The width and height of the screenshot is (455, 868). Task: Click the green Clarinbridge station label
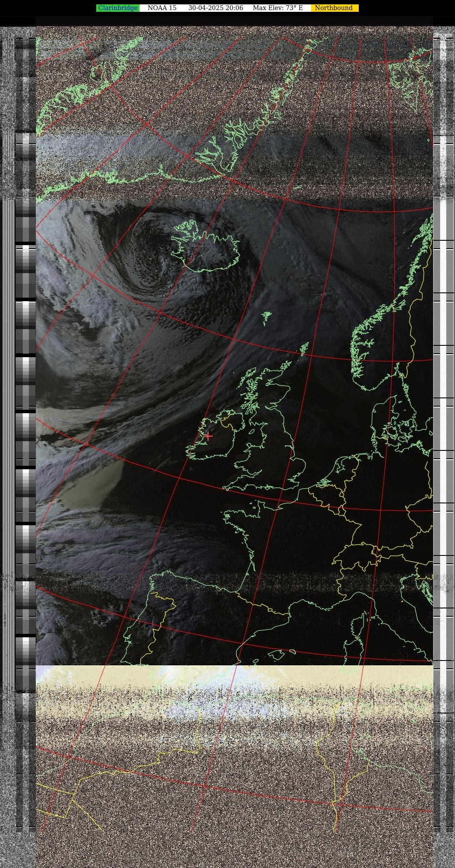coord(118,8)
